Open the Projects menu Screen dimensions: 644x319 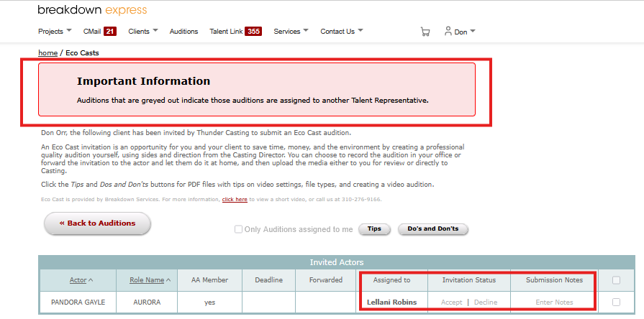coord(50,32)
